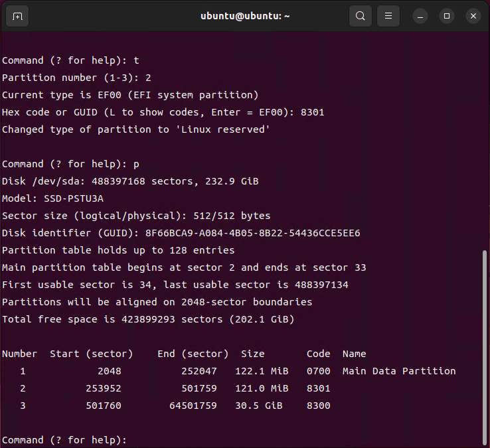Screen dimensions: 490x448
Task: Click the 'Partition table holds up to 128 entries' line
Action: (x=118, y=250)
